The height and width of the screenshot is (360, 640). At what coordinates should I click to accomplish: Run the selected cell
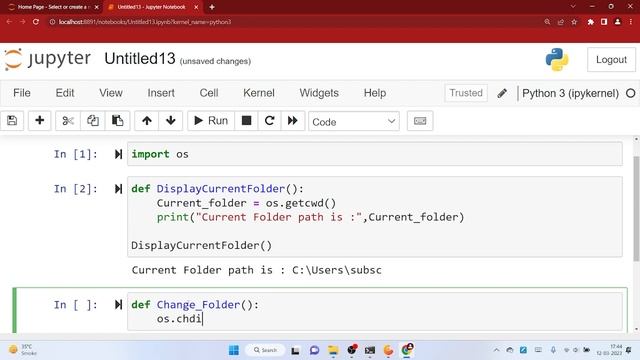click(x=211, y=121)
